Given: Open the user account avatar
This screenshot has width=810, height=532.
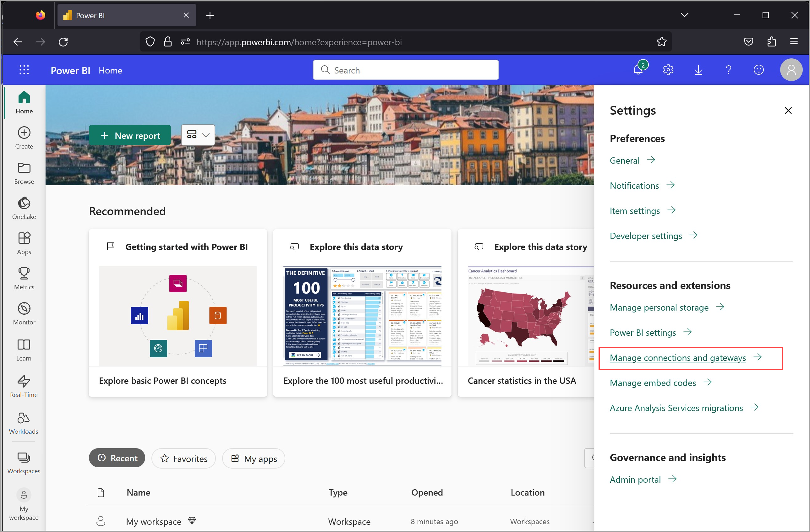Looking at the screenshot, I should 791,70.
